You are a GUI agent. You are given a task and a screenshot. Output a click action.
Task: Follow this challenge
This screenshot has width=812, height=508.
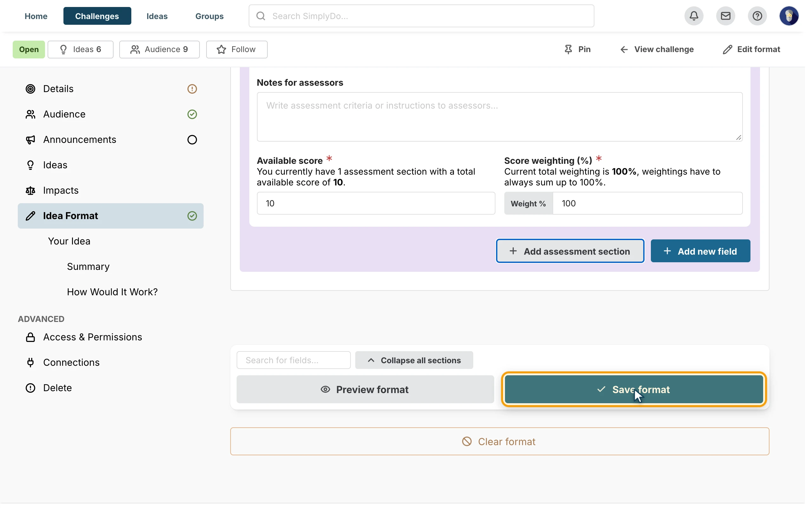click(x=237, y=50)
